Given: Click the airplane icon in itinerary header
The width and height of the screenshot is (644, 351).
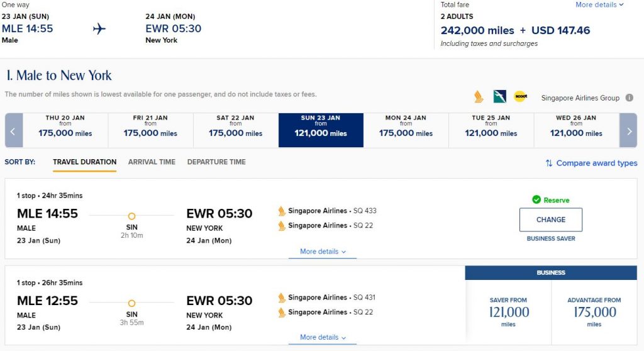Looking at the screenshot, I should tap(99, 29).
